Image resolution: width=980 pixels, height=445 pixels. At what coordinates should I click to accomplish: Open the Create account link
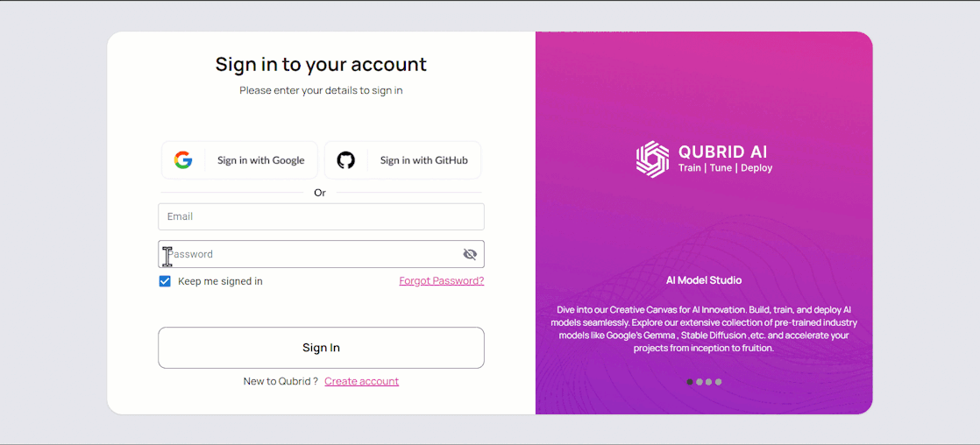(x=361, y=381)
